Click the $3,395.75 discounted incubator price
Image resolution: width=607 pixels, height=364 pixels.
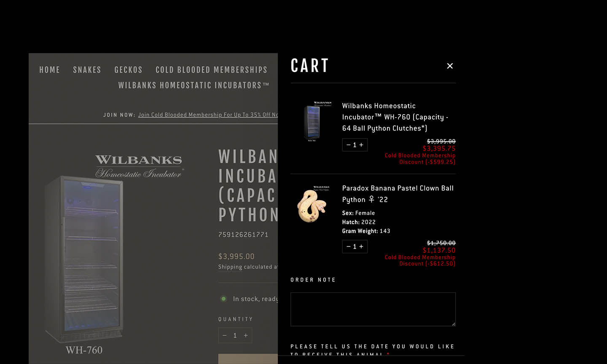439,148
